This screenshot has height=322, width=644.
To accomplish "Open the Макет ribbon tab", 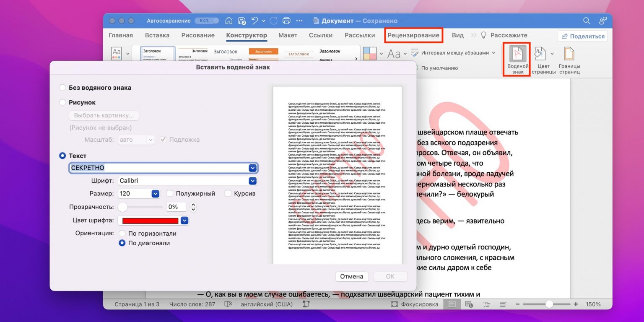I will tap(288, 36).
